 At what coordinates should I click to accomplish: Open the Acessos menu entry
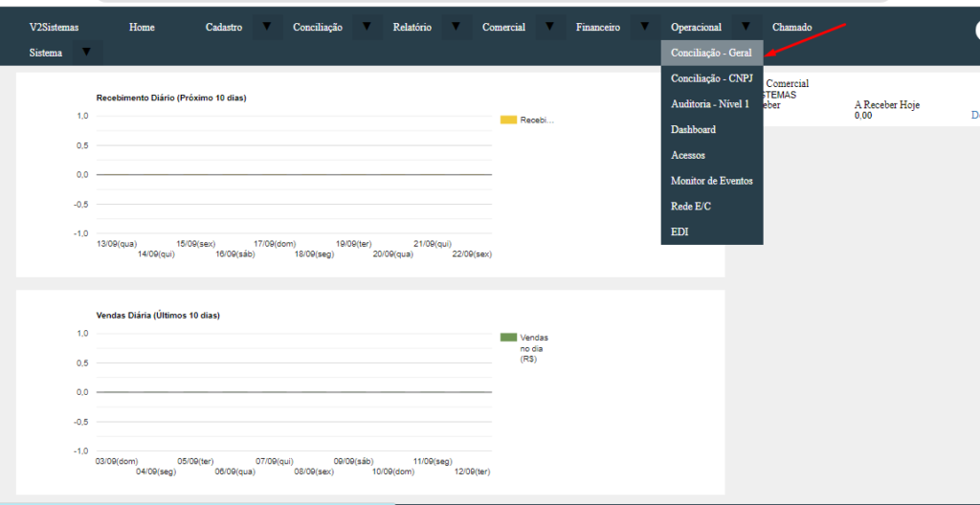pos(688,155)
